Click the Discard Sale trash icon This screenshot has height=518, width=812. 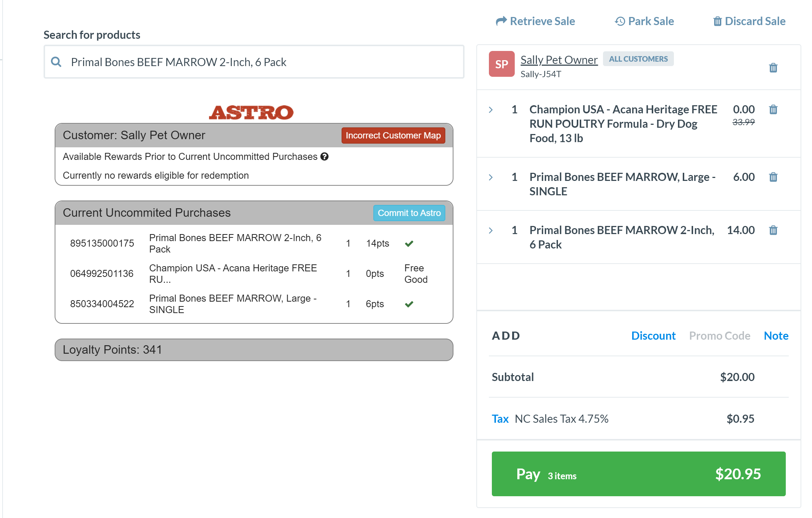point(717,21)
